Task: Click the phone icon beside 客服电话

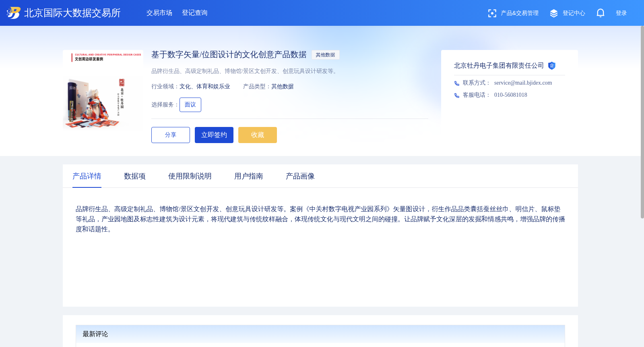Action: (457, 96)
